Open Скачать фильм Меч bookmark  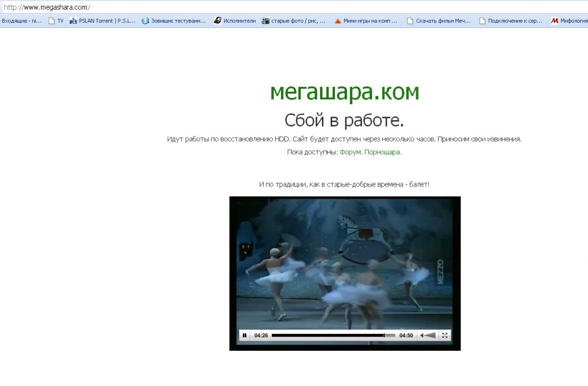pyautogui.click(x=439, y=21)
